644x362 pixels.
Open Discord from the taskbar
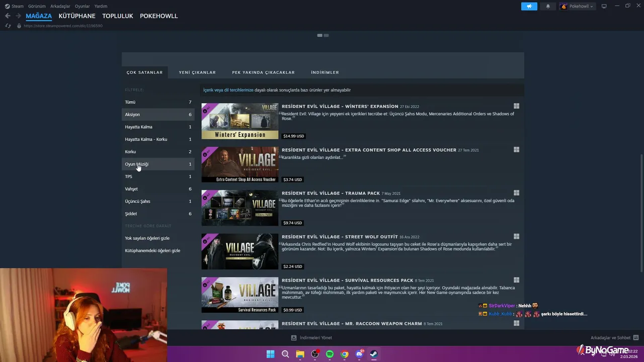[359, 354]
